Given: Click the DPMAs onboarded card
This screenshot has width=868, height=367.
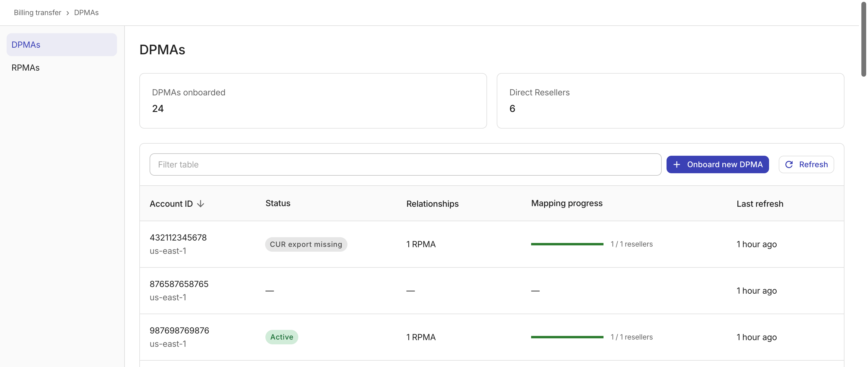Looking at the screenshot, I should pyautogui.click(x=313, y=101).
